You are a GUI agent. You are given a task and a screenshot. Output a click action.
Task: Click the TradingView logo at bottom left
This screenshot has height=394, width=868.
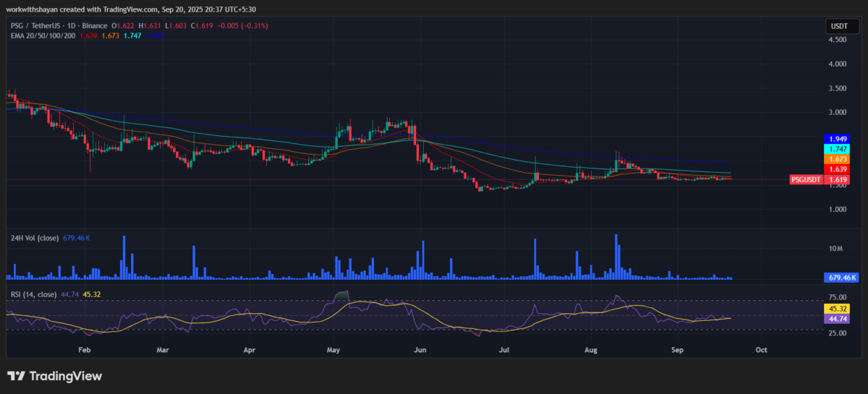tap(54, 376)
